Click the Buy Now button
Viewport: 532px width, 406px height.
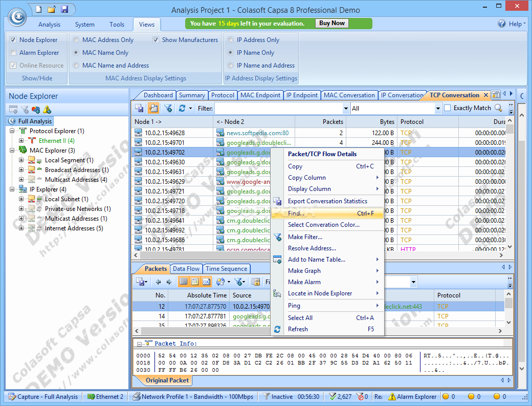(x=332, y=23)
